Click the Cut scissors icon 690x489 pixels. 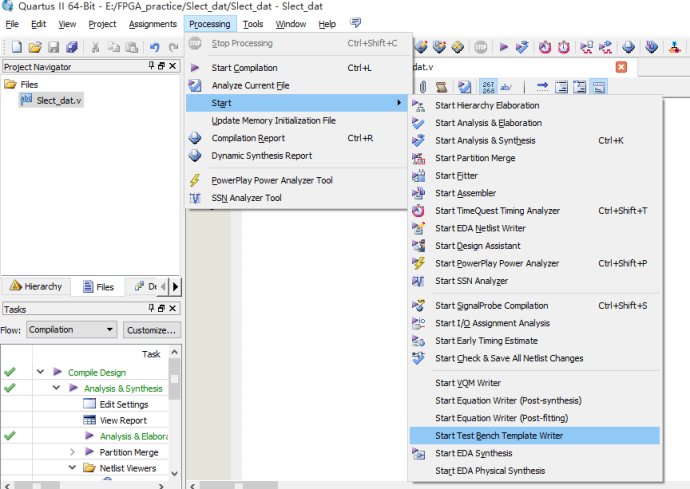click(95, 47)
